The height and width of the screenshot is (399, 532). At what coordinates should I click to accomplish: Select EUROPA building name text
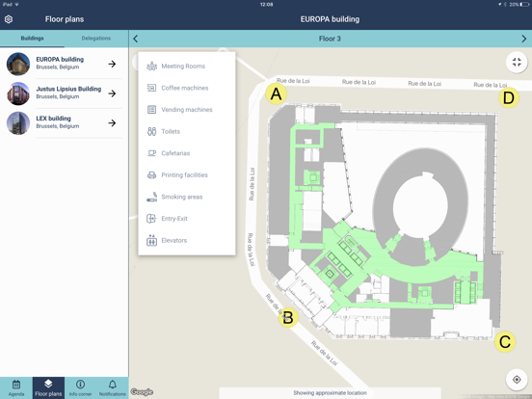[x=60, y=60]
